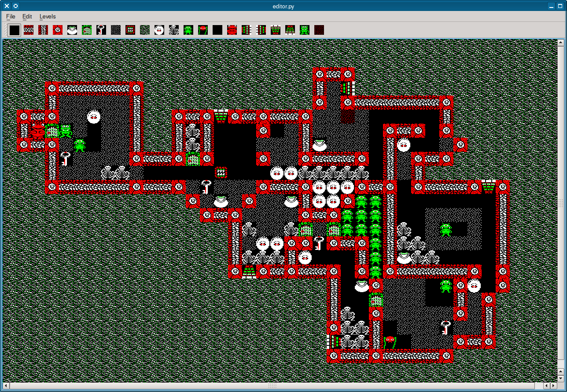
Task: Click the vertical scrollbar down arrow
Action: (560, 378)
